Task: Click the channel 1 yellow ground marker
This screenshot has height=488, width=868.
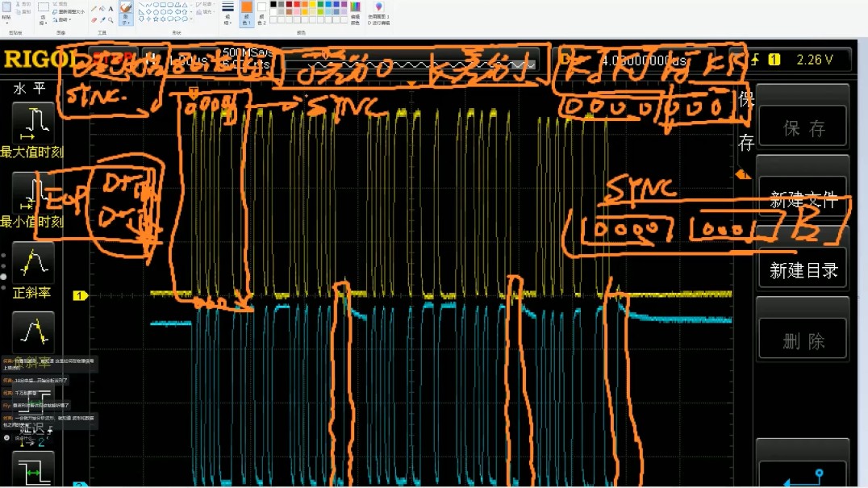Action: point(80,296)
